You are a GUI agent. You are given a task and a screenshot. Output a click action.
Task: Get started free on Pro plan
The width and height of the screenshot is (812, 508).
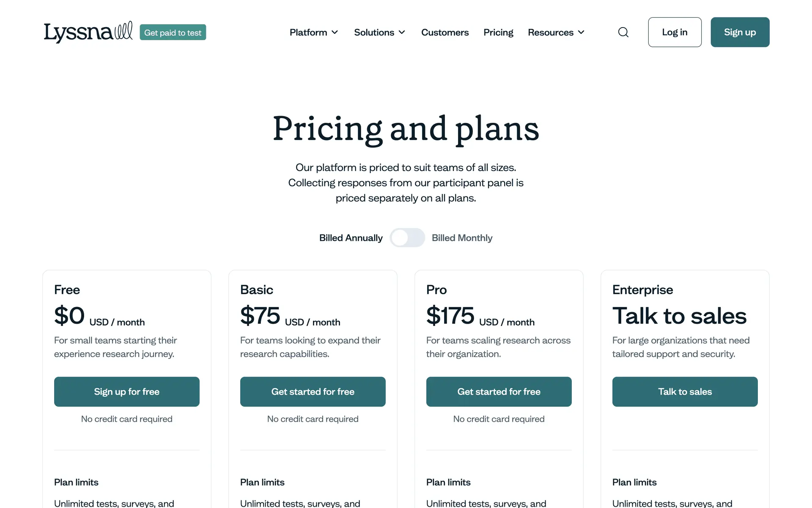[x=499, y=392]
